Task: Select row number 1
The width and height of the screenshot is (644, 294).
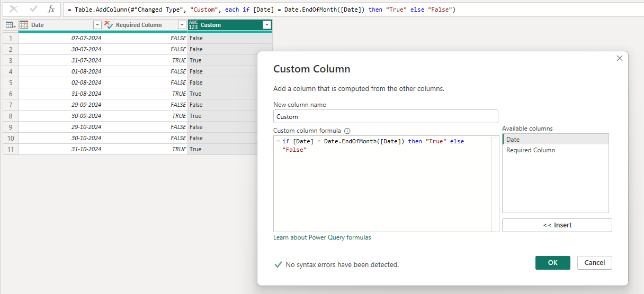Action: pos(10,38)
